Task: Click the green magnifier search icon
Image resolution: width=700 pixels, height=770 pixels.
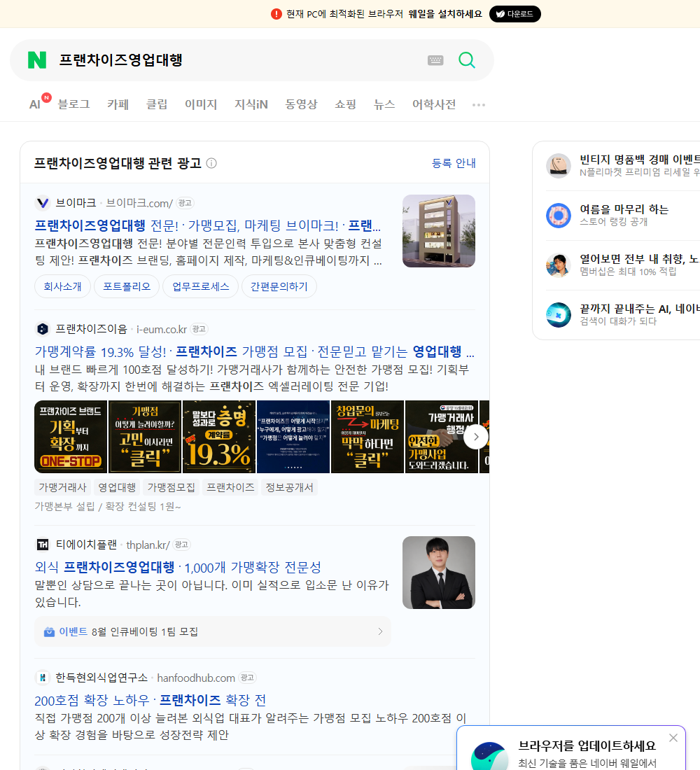Action: pos(467,60)
